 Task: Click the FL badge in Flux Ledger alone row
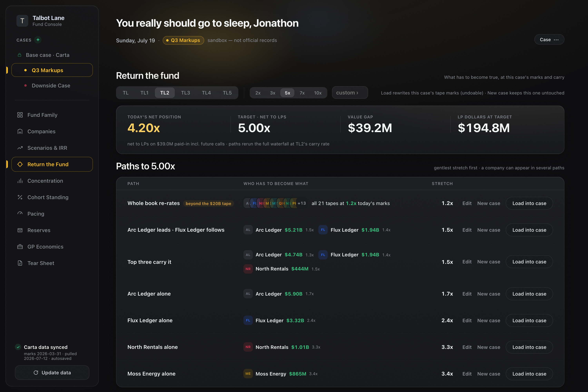point(248,320)
